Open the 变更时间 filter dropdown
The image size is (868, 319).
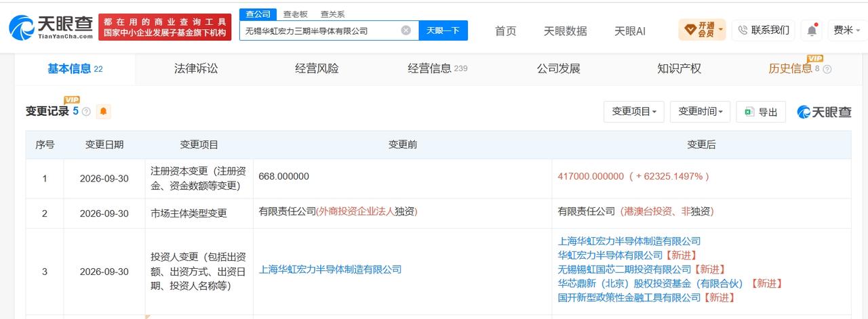(701, 112)
